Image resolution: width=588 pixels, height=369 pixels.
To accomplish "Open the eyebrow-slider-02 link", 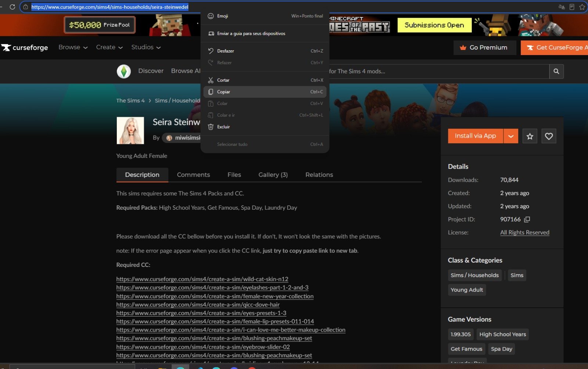I will point(203,347).
